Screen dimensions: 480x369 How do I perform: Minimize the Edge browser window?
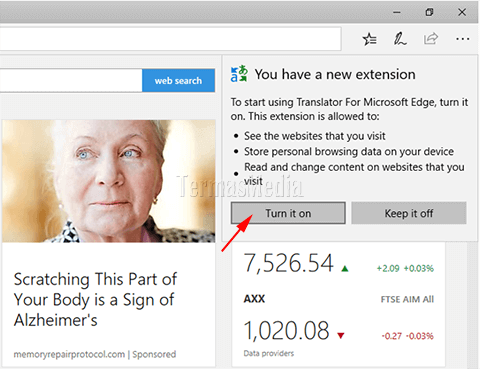397,12
